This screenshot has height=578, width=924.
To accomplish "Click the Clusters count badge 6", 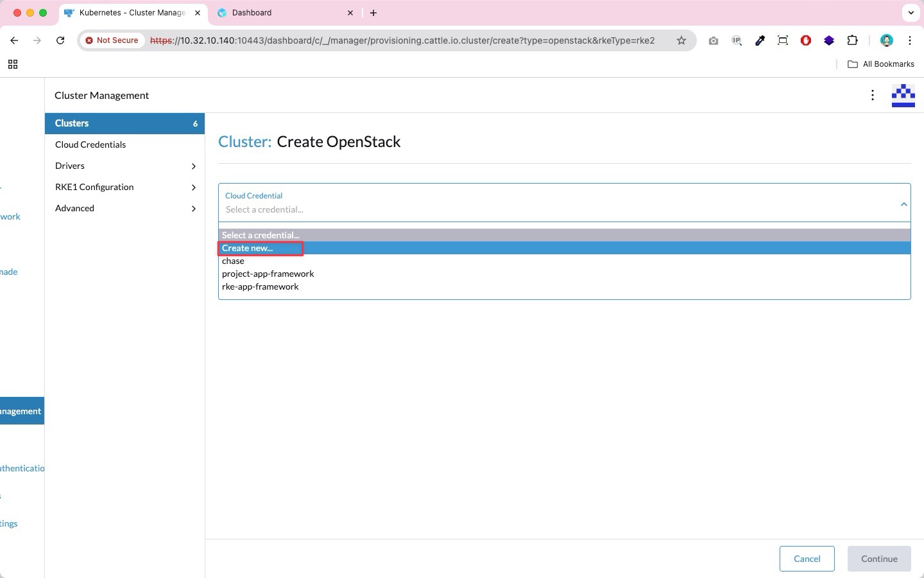I will pos(195,123).
